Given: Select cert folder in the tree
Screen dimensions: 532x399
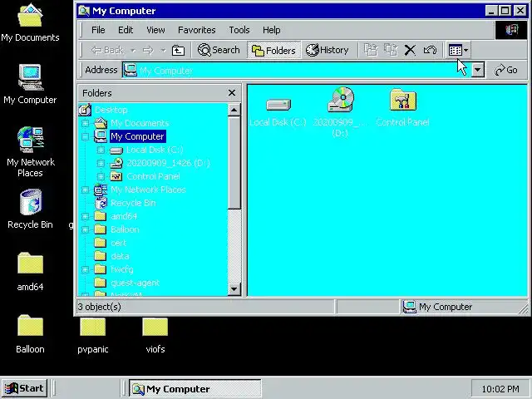Looking at the screenshot, I should [118, 243].
